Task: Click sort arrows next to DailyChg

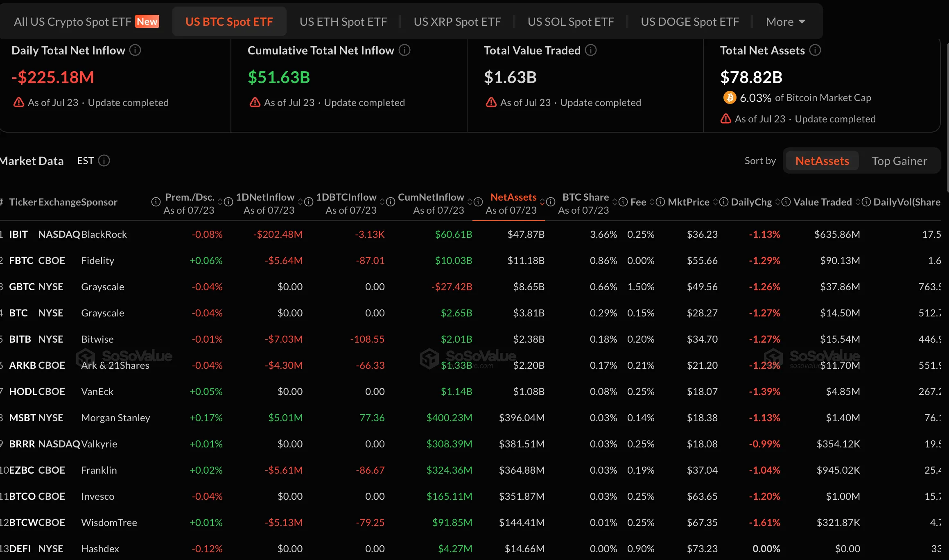Action: (777, 202)
